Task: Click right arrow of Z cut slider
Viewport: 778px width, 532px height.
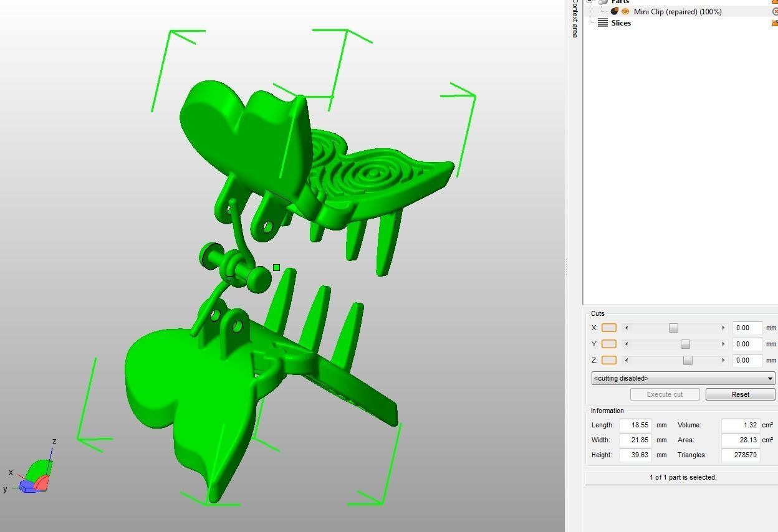Action: (x=723, y=360)
